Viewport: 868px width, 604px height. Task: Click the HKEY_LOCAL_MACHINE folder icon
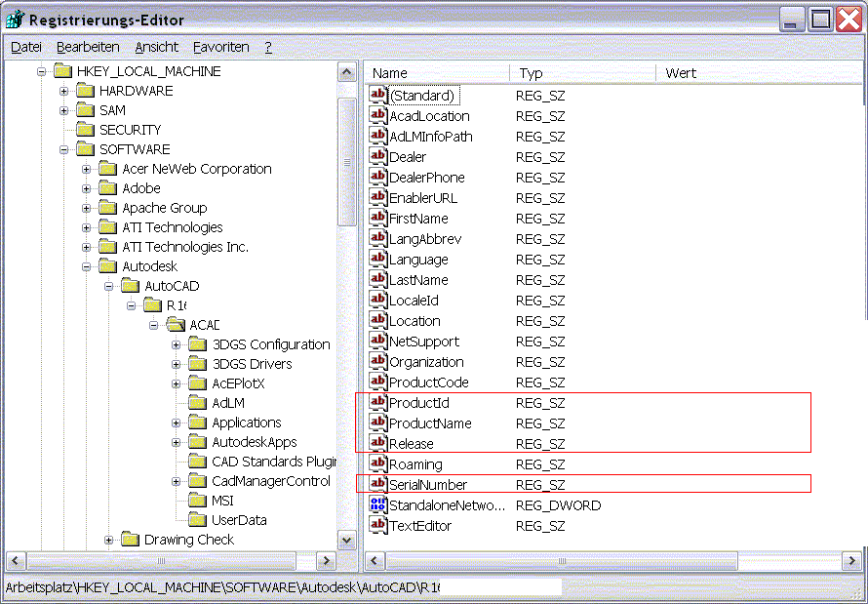[x=63, y=71]
